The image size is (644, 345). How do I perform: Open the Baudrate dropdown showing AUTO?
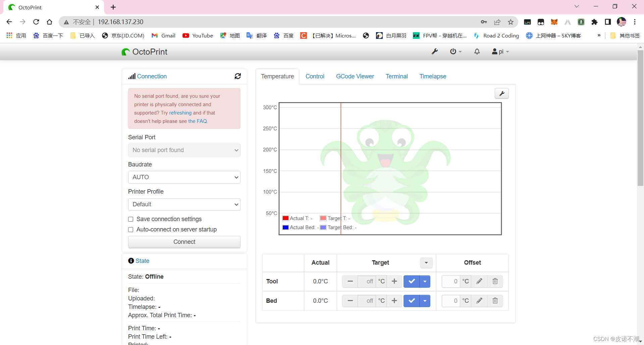[184, 177]
